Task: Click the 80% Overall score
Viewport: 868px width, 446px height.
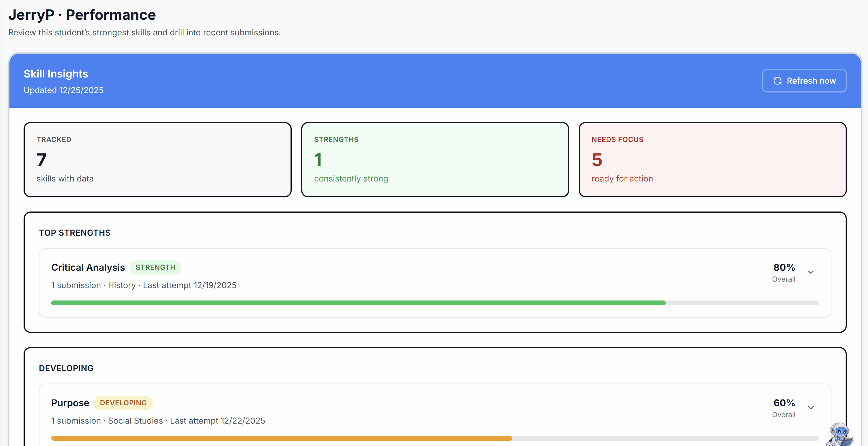Action: (784, 272)
